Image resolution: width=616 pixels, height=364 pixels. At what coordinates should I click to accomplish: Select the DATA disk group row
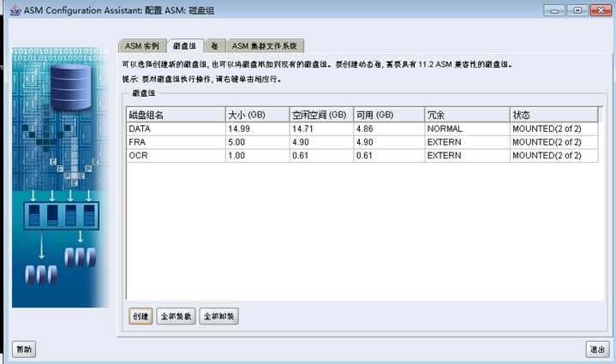[x=362, y=128]
